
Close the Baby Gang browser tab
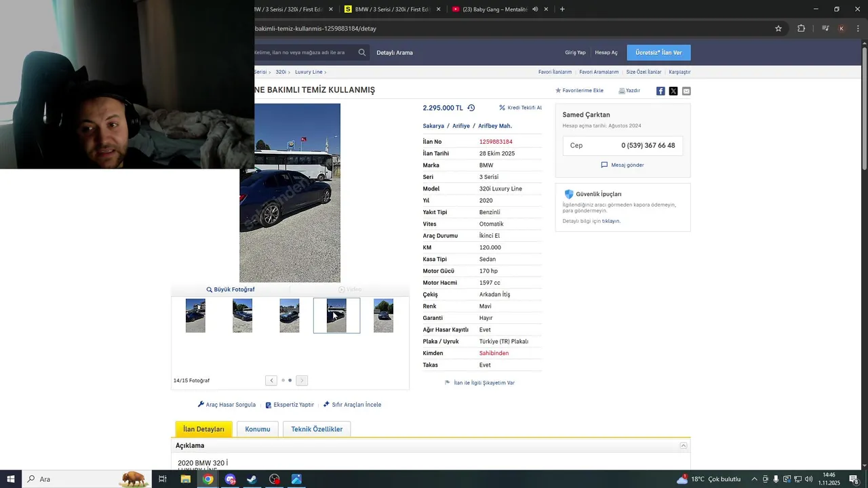point(545,9)
